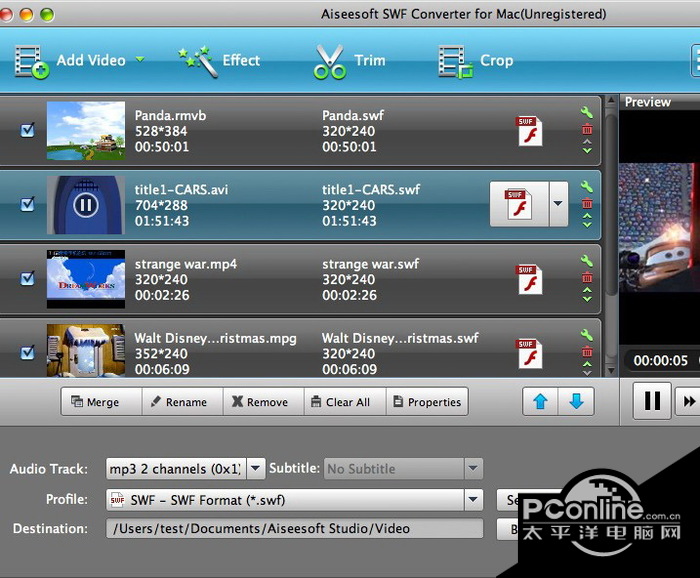Screen dimensions: 700x578
Task: Click the green window zoom button
Action: (47, 15)
